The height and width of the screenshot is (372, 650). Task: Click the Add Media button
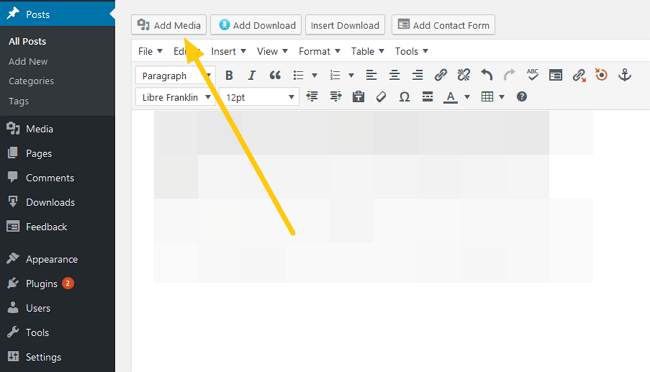pos(169,25)
